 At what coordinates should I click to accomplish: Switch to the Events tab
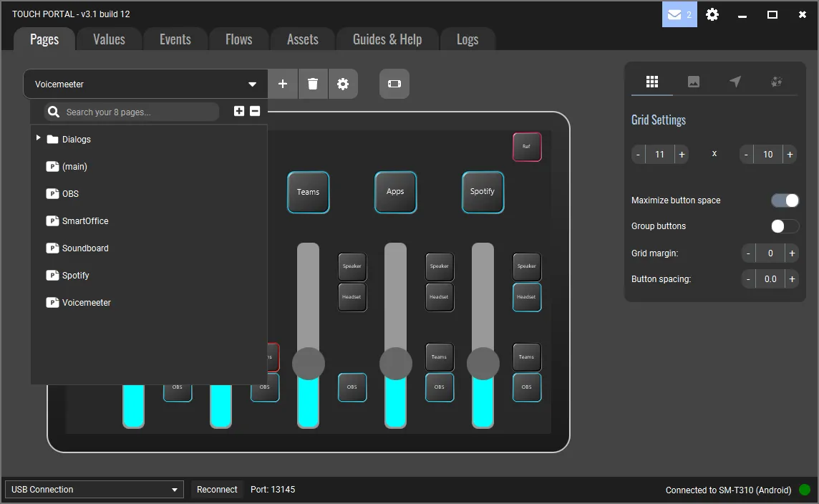175,39
